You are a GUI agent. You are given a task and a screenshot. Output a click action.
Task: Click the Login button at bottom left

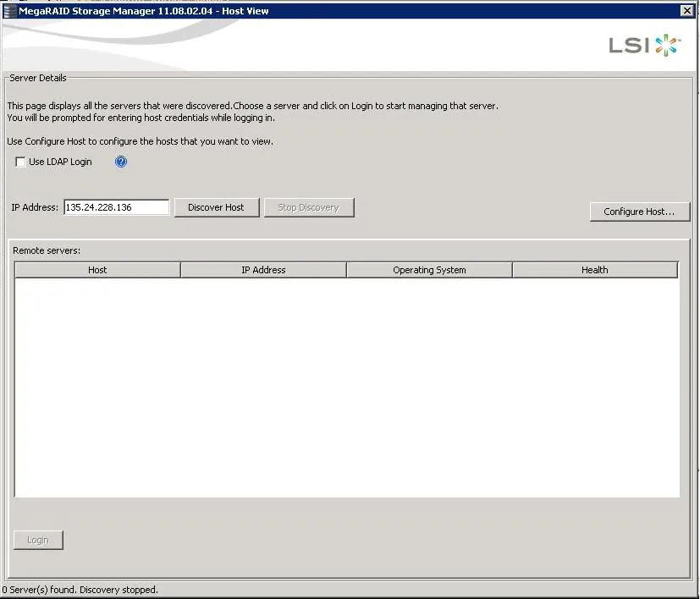click(x=38, y=540)
